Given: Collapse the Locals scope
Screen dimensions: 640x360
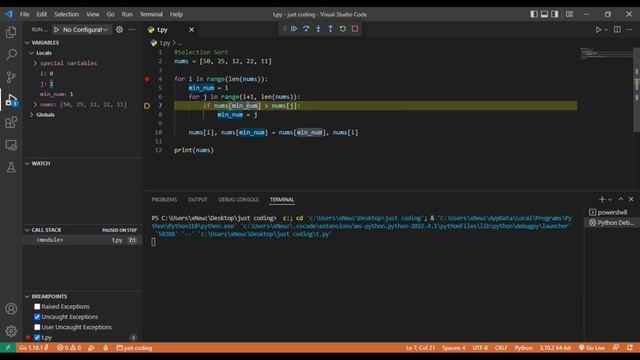Looking at the screenshot, I should click(31, 53).
